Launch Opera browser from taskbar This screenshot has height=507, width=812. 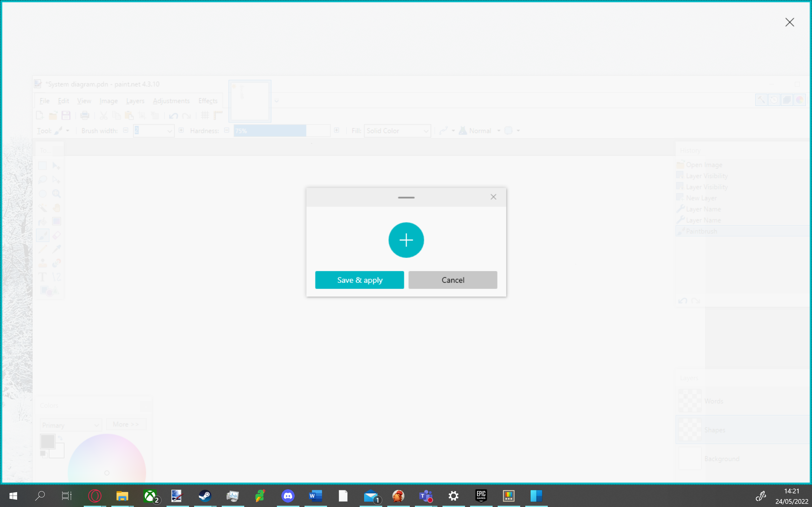click(x=95, y=496)
